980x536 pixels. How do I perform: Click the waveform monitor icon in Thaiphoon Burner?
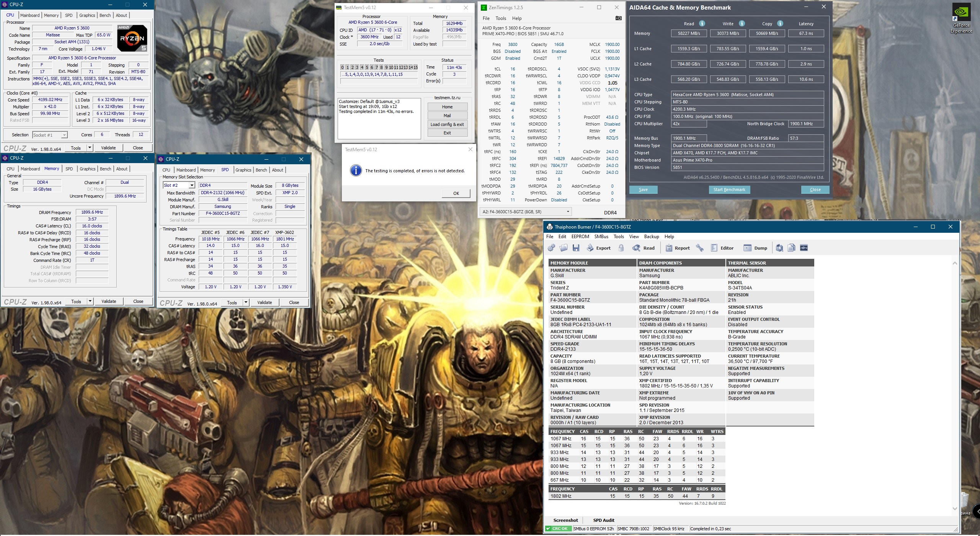(804, 248)
